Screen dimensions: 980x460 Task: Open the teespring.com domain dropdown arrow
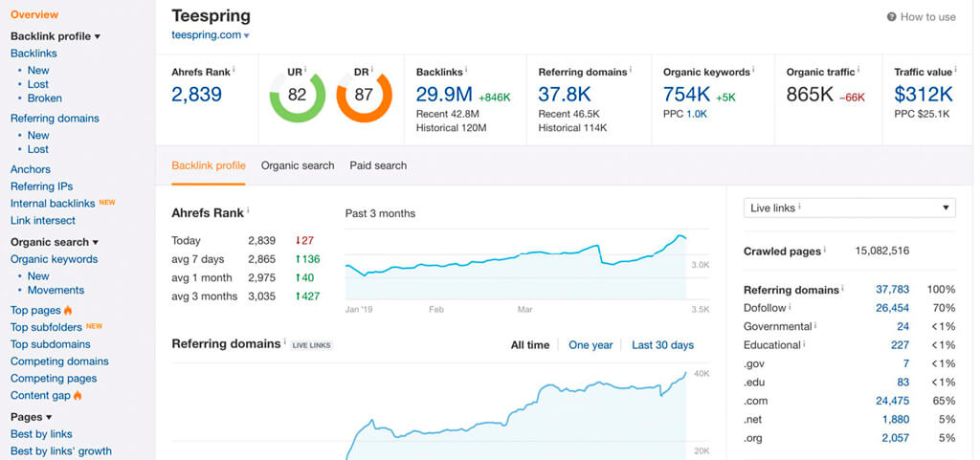[247, 36]
